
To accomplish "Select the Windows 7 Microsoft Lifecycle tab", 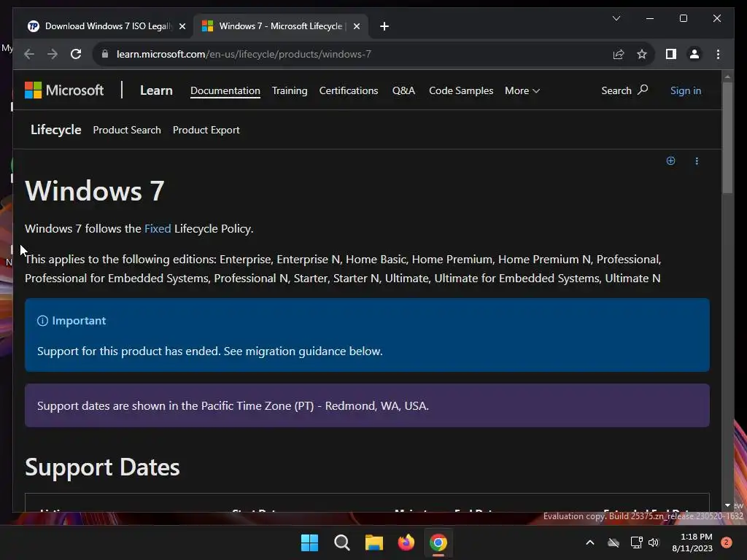I will click(x=280, y=26).
